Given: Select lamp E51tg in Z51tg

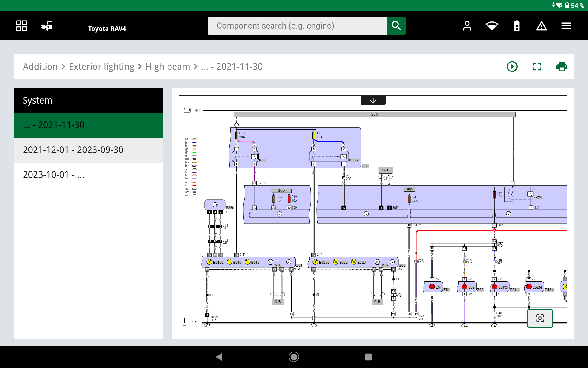Looking at the screenshot, I should click(x=495, y=287).
